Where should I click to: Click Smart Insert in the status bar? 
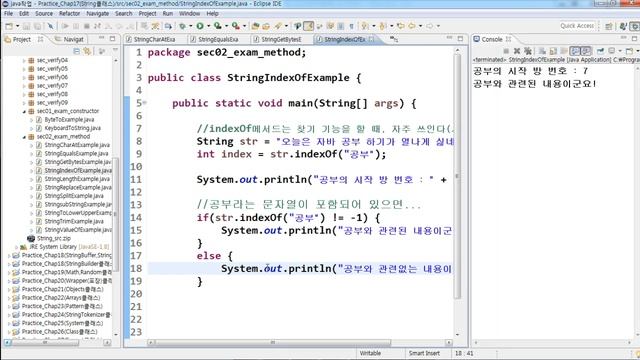click(x=424, y=353)
